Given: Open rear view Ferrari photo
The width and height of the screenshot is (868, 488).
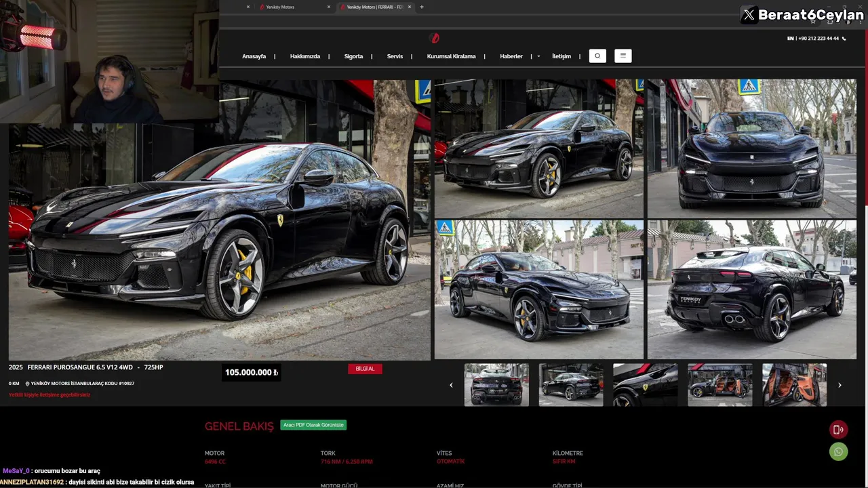Looking at the screenshot, I should tap(752, 289).
